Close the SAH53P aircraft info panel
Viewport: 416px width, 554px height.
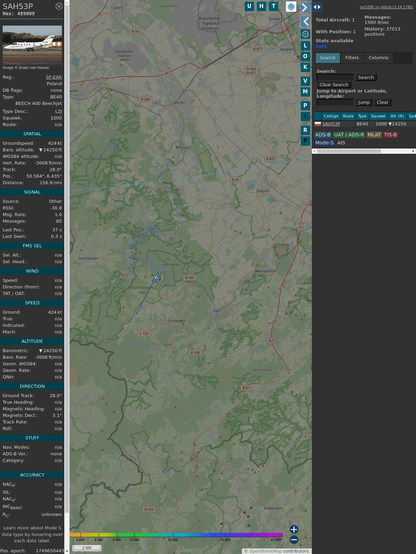point(59,6)
